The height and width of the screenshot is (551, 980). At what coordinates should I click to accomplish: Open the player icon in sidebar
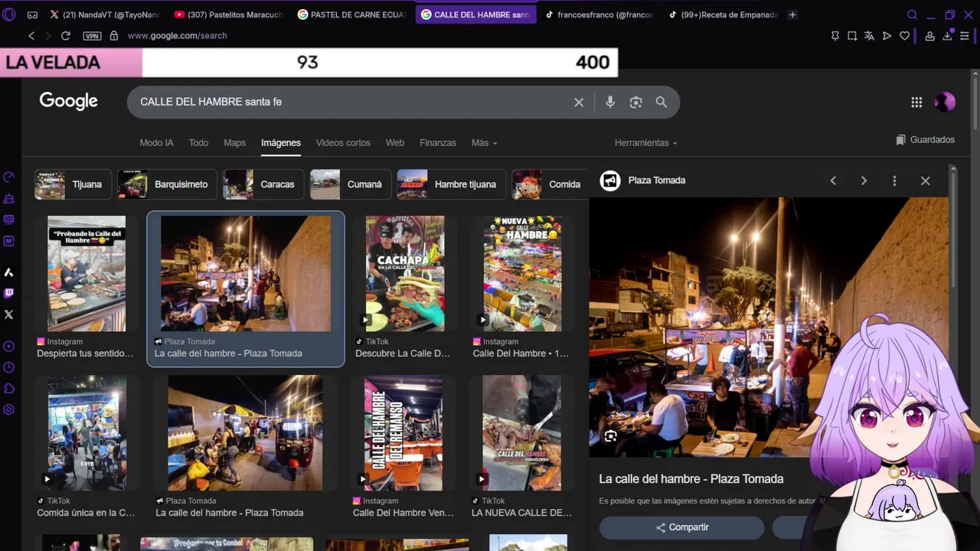pos(9,347)
